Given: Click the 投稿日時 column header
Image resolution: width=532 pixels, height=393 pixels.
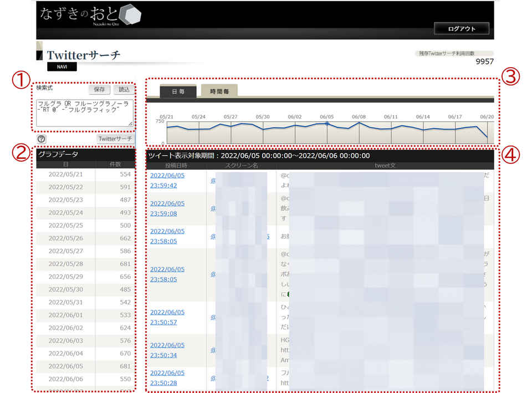Looking at the screenshot, I should [x=176, y=165].
